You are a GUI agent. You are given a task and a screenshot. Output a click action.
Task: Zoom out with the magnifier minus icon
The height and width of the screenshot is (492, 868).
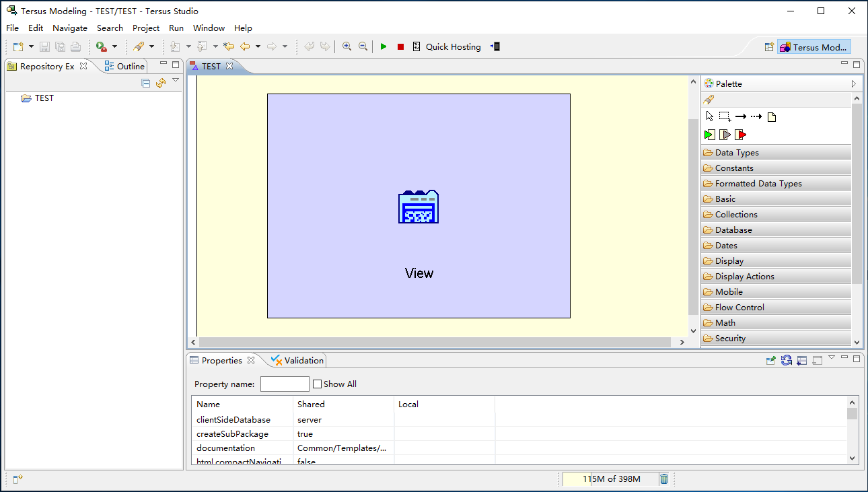(x=363, y=46)
